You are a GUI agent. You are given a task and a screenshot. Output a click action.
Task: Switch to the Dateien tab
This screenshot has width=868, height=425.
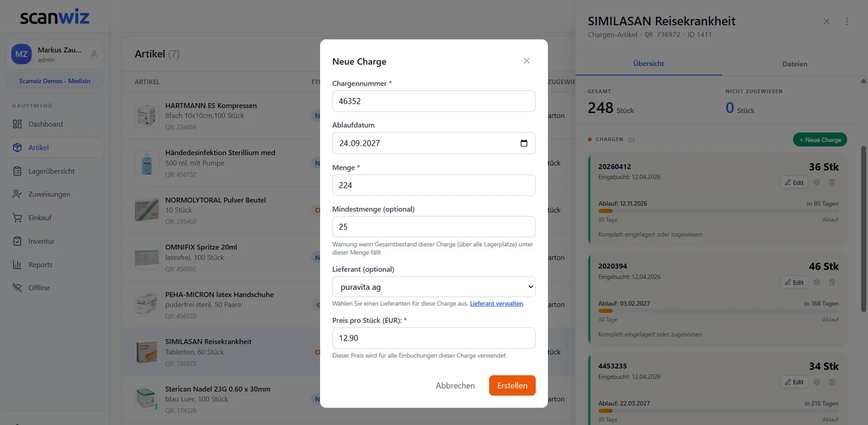coord(795,64)
